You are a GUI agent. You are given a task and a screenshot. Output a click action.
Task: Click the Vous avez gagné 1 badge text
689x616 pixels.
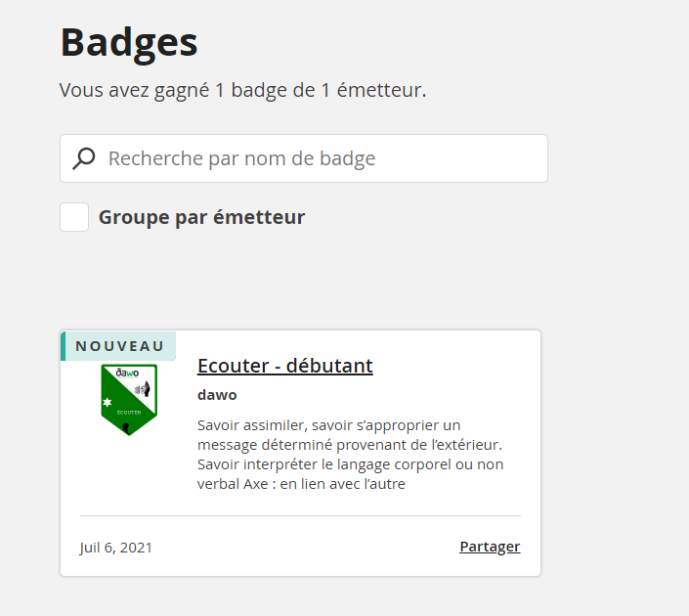pyautogui.click(x=243, y=90)
